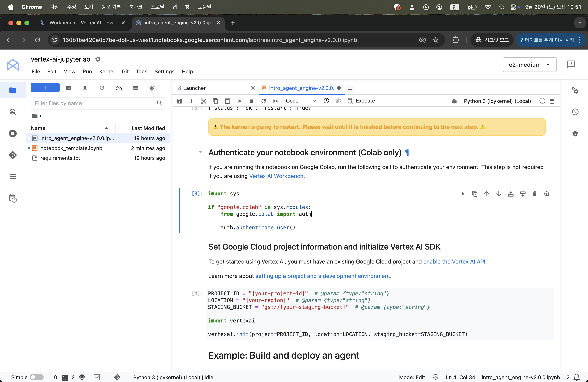Cut the selected cell with the scissors icon

[x=203, y=101]
